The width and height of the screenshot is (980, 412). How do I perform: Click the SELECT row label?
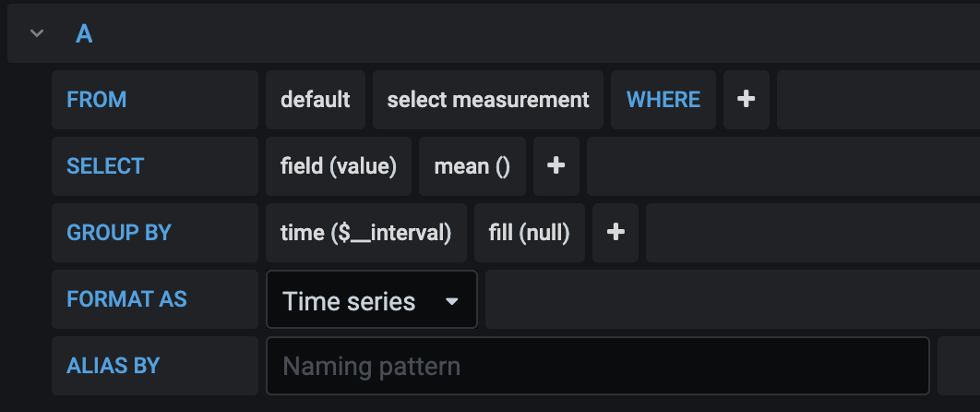pyautogui.click(x=105, y=165)
